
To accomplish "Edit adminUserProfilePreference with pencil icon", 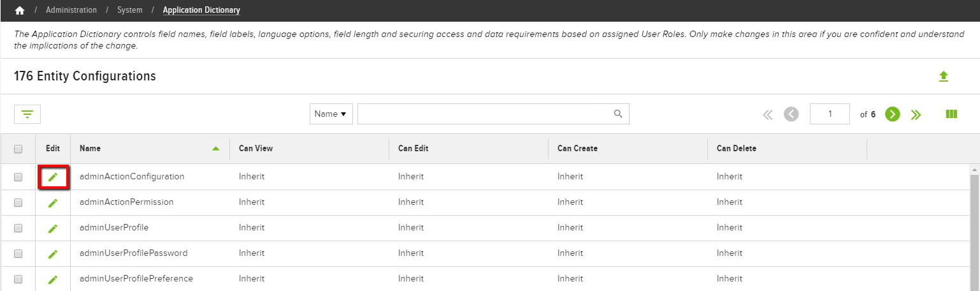I will coord(53,279).
